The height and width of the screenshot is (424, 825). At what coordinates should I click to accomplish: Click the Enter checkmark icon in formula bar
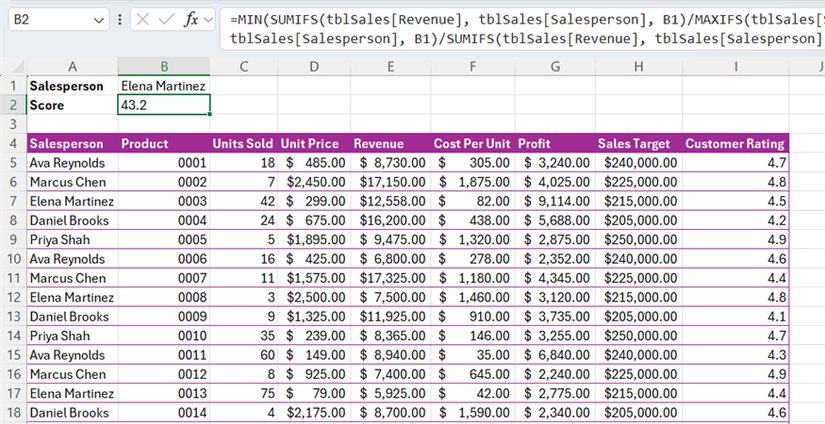coord(166,20)
